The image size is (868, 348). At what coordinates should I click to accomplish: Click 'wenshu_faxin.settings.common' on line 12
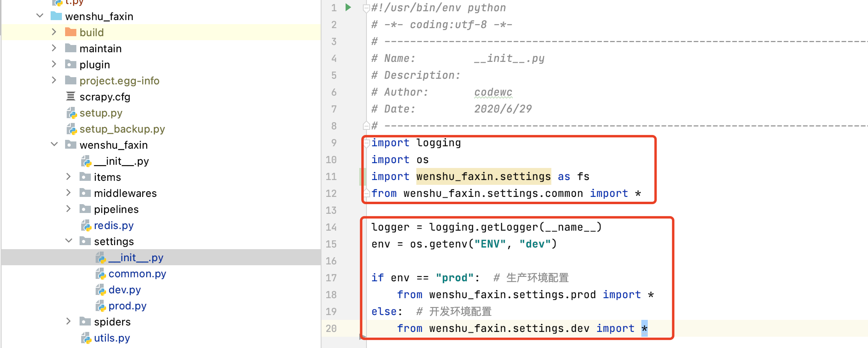[493, 193]
